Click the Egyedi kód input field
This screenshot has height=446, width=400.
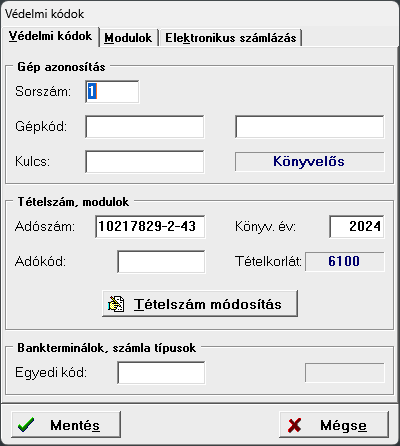click(161, 373)
